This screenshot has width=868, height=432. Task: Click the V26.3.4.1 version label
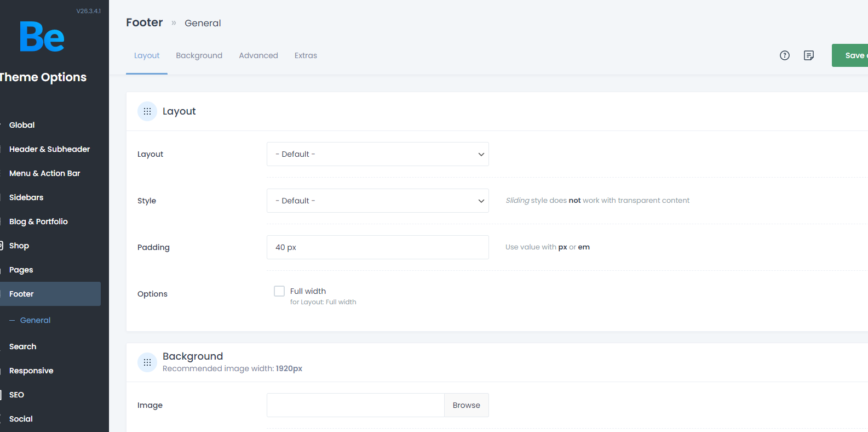click(89, 11)
